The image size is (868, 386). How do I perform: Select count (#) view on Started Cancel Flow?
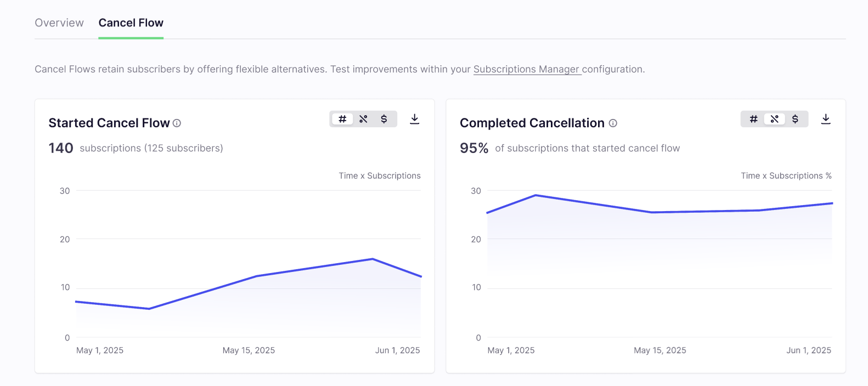pyautogui.click(x=342, y=119)
